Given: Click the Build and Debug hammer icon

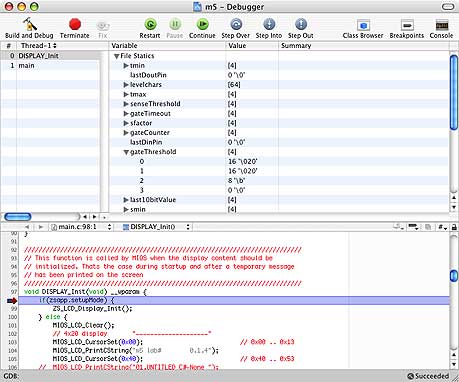Looking at the screenshot, I should click(x=29, y=24).
